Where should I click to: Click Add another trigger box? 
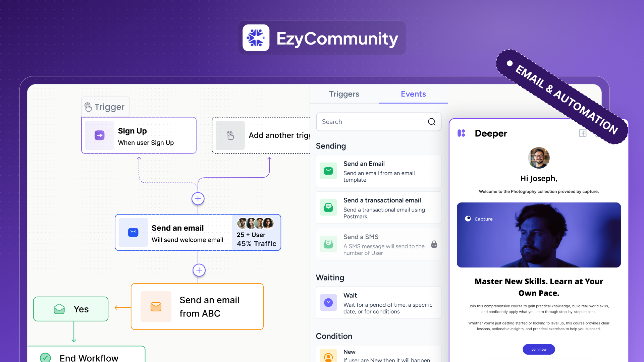[x=261, y=135]
